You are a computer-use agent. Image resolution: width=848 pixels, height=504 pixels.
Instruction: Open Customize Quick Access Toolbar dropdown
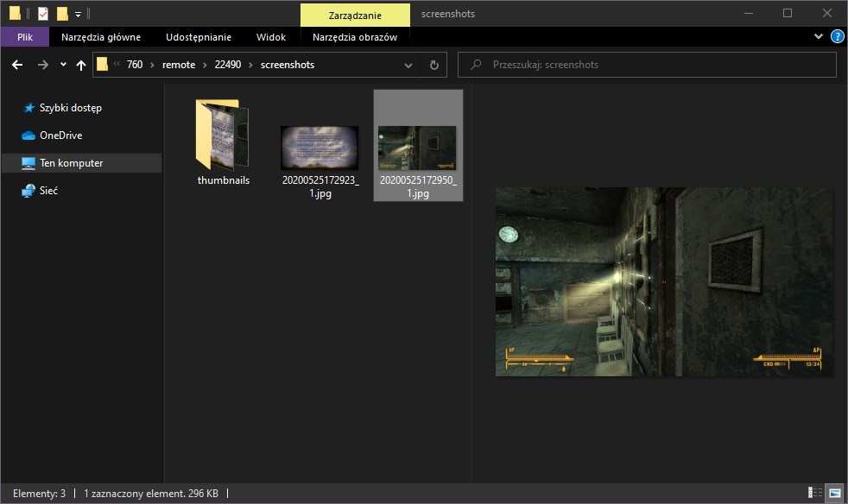click(78, 14)
